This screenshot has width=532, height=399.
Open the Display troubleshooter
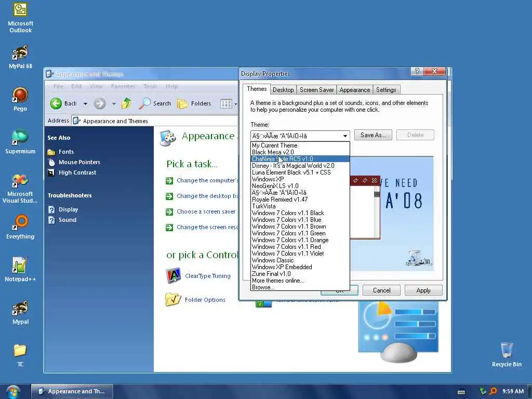pos(68,209)
